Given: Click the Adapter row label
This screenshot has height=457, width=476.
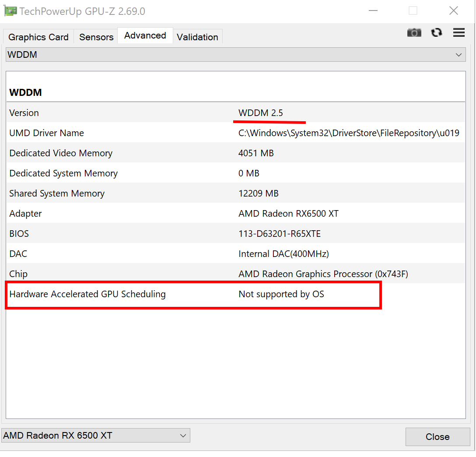Looking at the screenshot, I should (25, 214).
